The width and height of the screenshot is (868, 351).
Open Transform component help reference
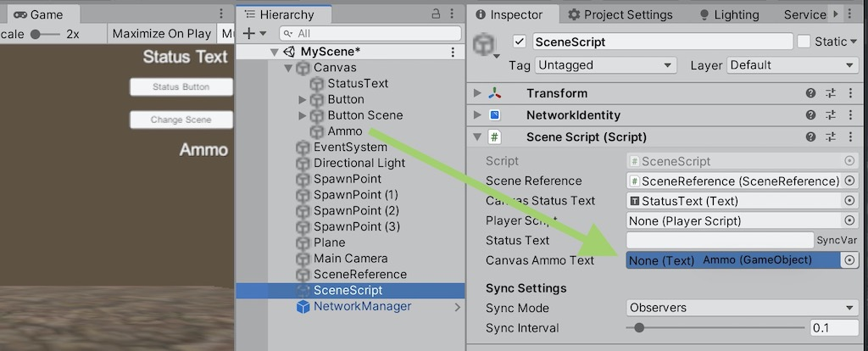(810, 93)
